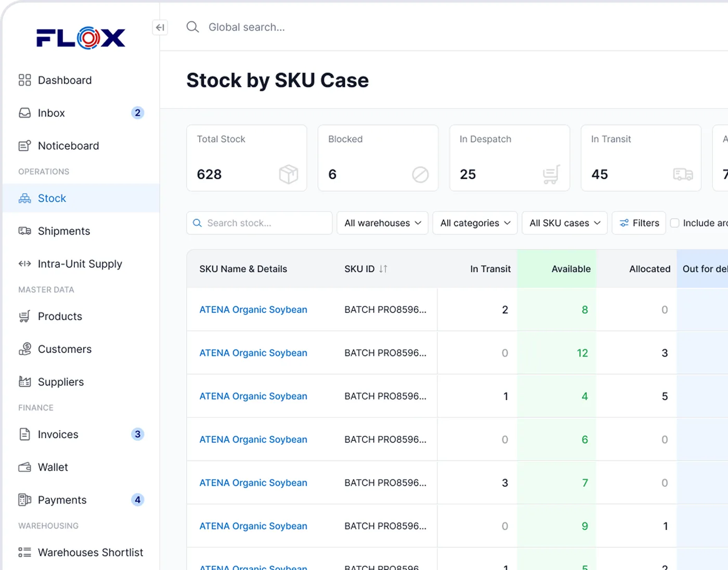
Task: Open Warehouses Shortlist in the sidebar
Action: pyautogui.click(x=81, y=552)
